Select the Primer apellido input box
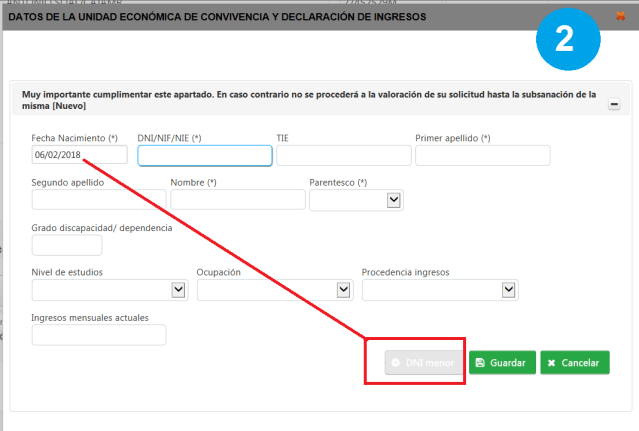Screen dimensions: 639x431 click(x=482, y=155)
